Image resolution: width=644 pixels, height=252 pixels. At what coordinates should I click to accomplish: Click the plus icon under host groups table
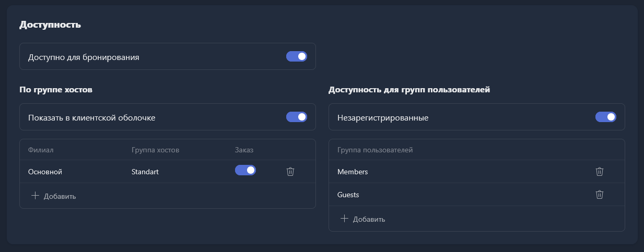(35, 196)
